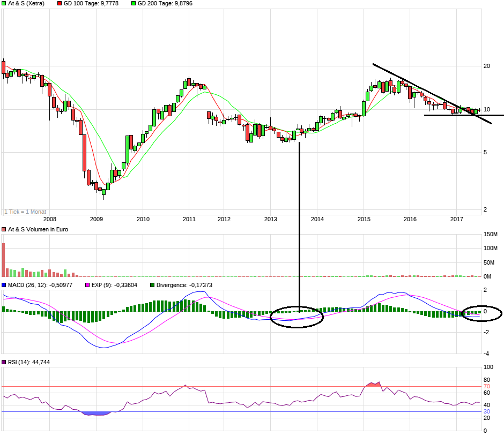Click the green GD 200 Tage legend swatch
This screenshot has width=504, height=436.
click(134, 4)
